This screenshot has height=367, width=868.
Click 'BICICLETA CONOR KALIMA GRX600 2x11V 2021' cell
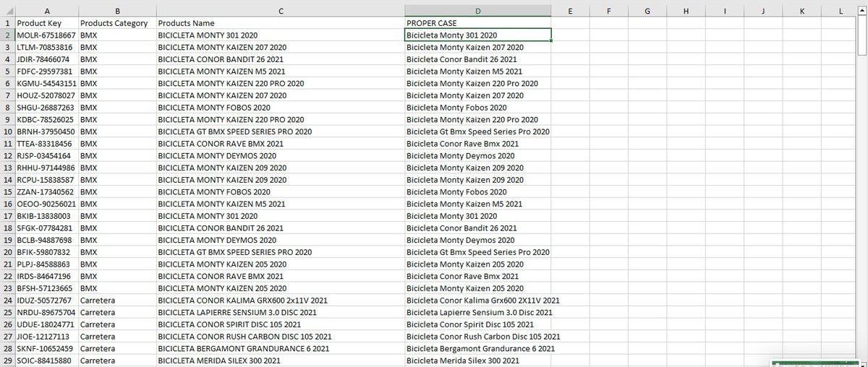click(x=280, y=300)
